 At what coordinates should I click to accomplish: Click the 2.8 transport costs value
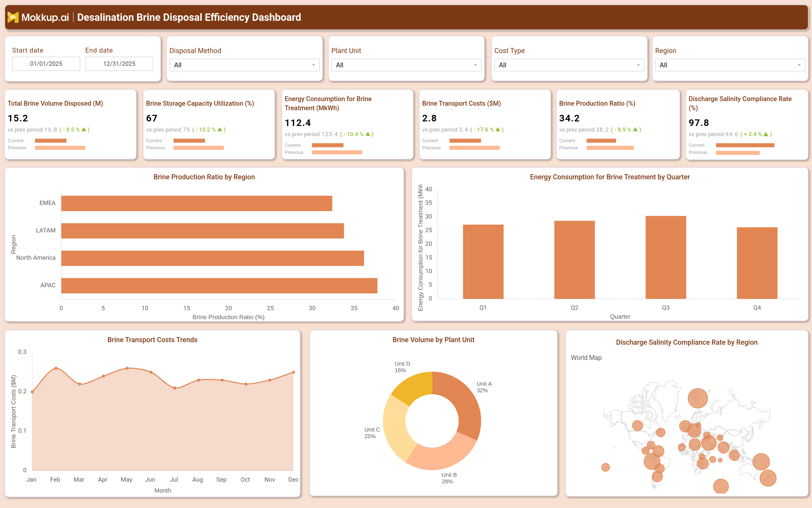(x=429, y=118)
